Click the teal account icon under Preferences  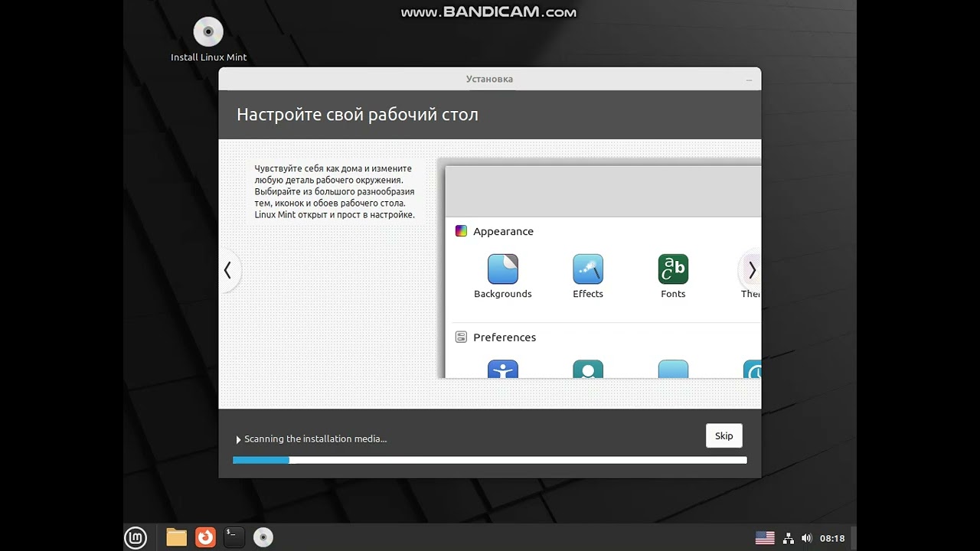click(588, 369)
